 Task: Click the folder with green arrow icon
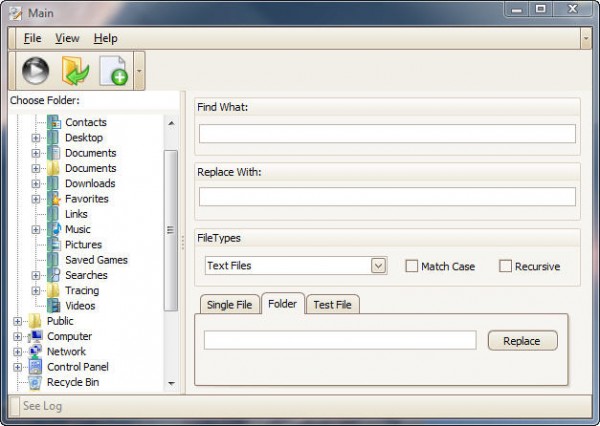pos(75,72)
